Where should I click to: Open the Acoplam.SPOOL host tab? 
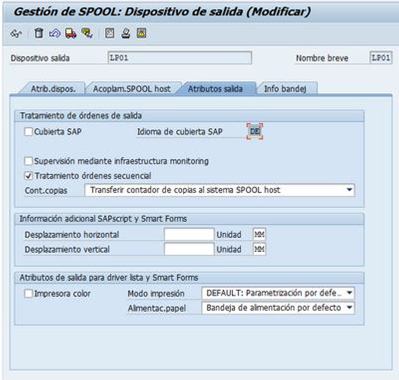point(132,89)
